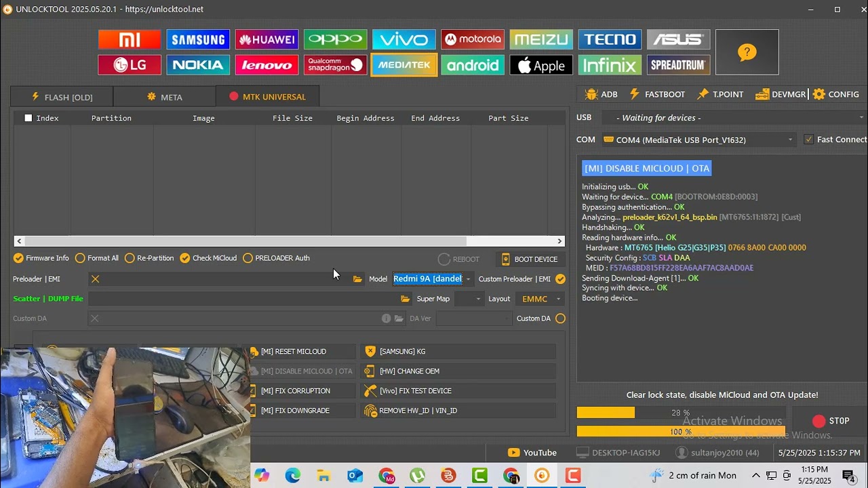Click the 28% progress bar
Screen dimensions: 868x488
pyautogui.click(x=681, y=413)
